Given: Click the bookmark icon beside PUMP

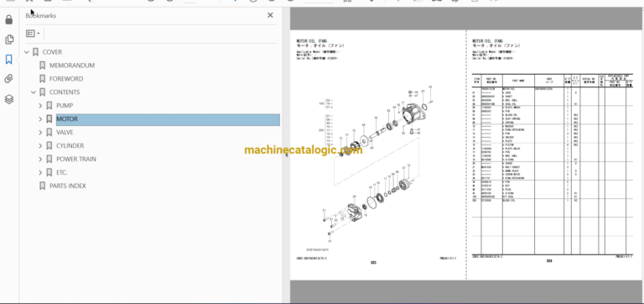Looking at the screenshot, I should (x=49, y=106).
